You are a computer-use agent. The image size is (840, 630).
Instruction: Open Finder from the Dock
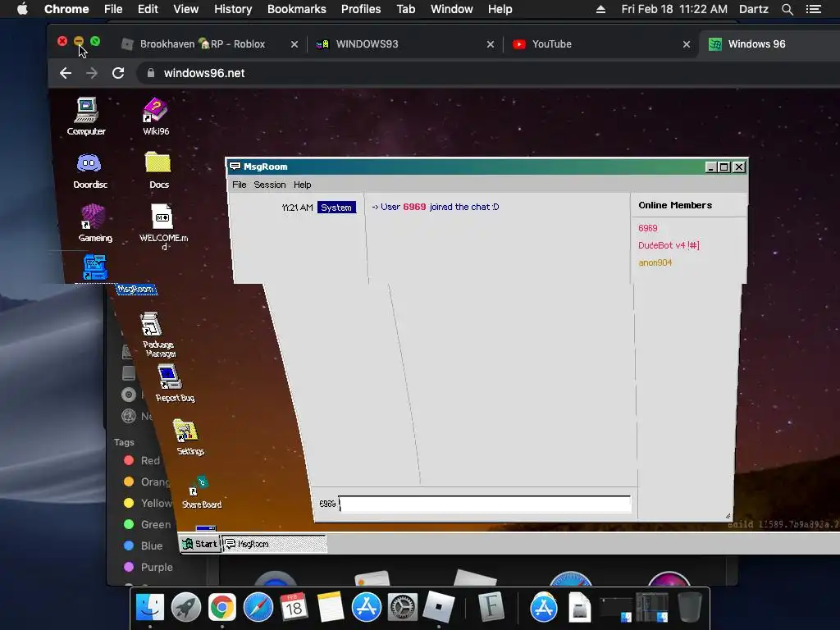click(x=149, y=607)
